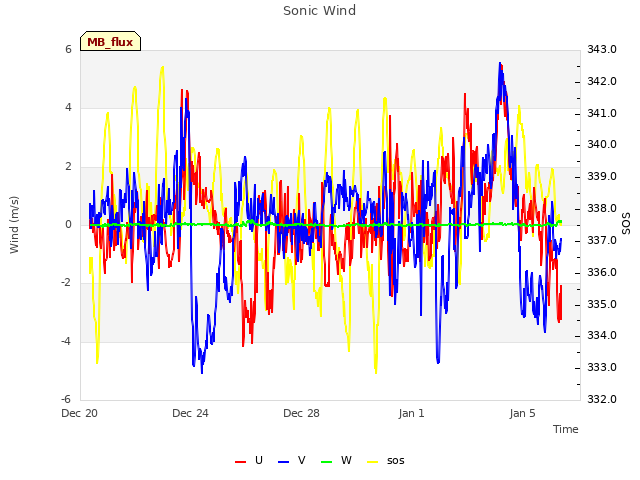Click the 337.0 right-axis value
Screen dimensions: 640x480
602,240
